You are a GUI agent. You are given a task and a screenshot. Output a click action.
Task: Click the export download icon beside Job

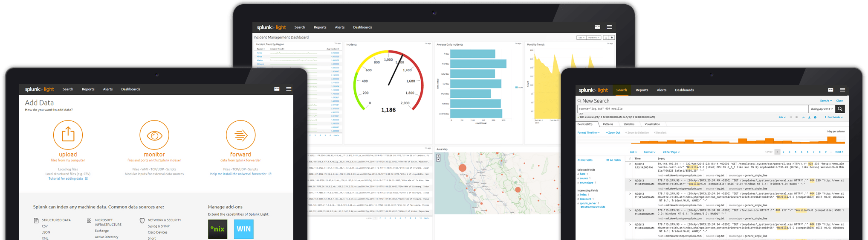[809, 117]
